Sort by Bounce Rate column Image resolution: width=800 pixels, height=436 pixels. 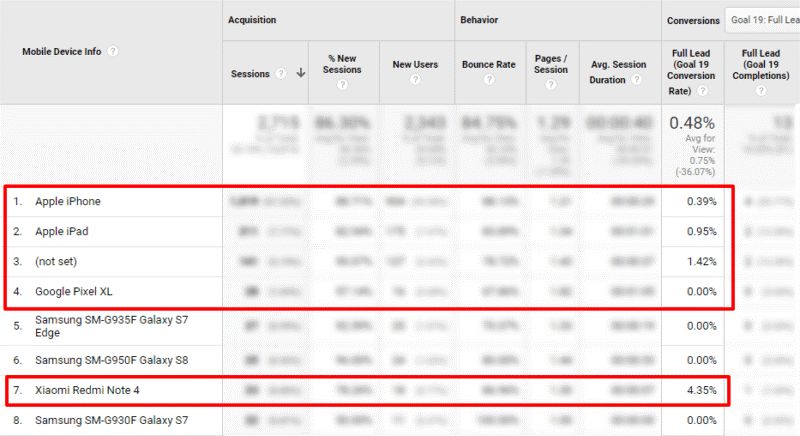(489, 64)
